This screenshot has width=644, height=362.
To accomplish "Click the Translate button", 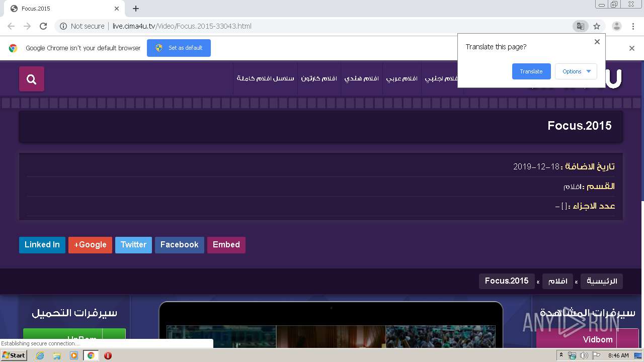I will 531,71.
